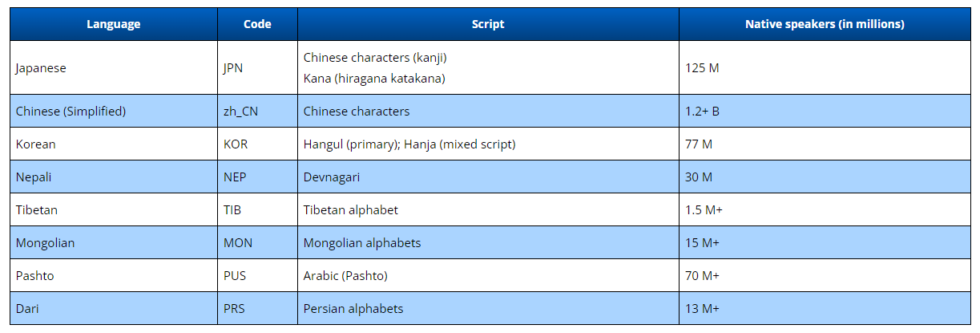The image size is (980, 333).
Task: Select the Dari language cell
Action: [x=27, y=309]
